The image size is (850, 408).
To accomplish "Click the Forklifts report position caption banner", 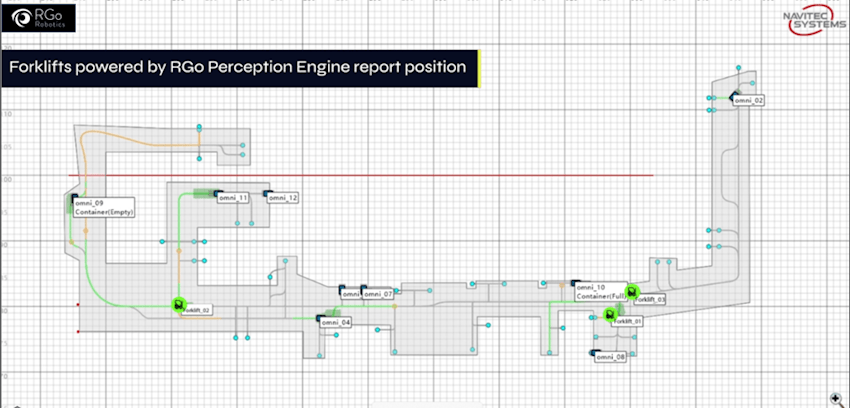I will pyautogui.click(x=238, y=67).
